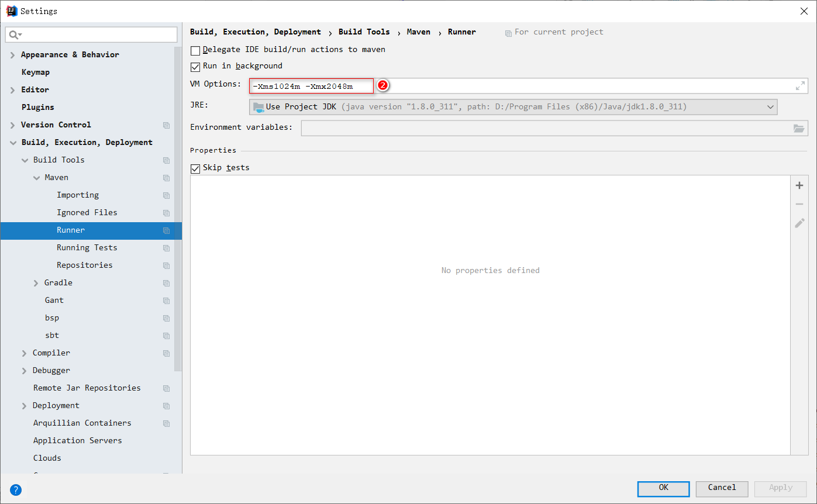Click Build Tools in the breadcrumb
The image size is (817, 504).
(x=364, y=32)
